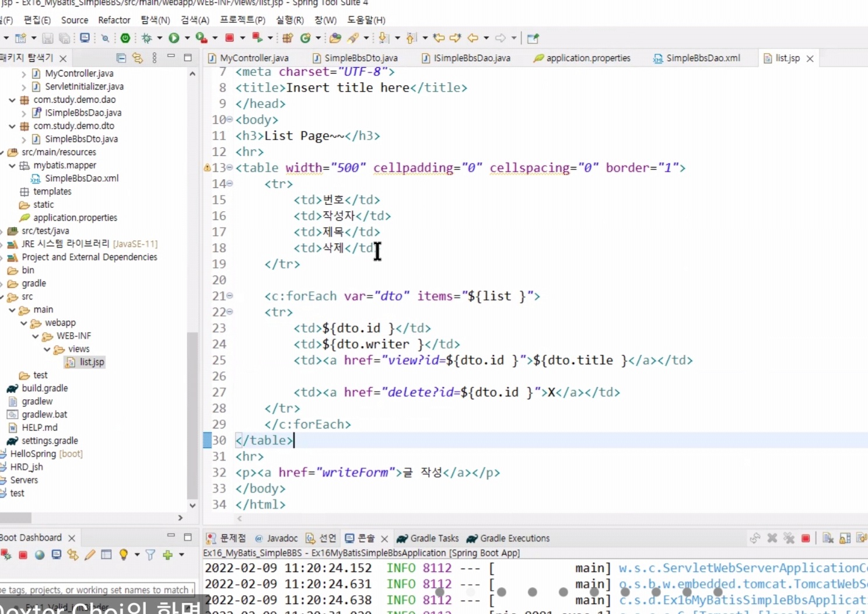Open the light bulb dropdown in Boot Dashboard
This screenshot has width=868, height=614.
137,555
